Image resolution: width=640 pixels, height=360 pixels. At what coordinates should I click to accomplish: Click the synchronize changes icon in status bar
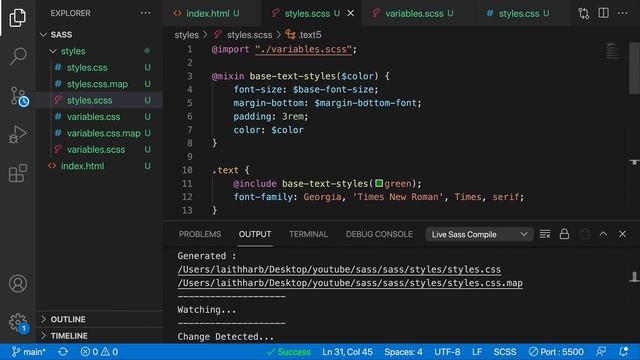(x=63, y=351)
